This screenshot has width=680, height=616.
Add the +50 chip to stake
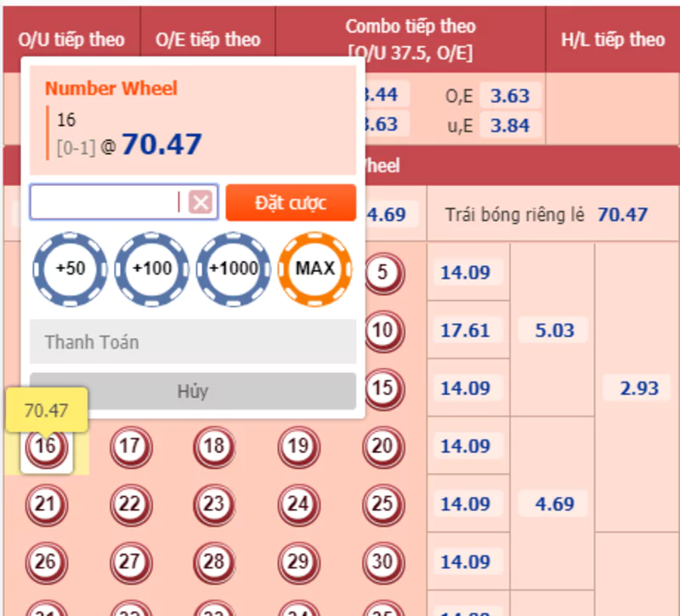[70, 268]
